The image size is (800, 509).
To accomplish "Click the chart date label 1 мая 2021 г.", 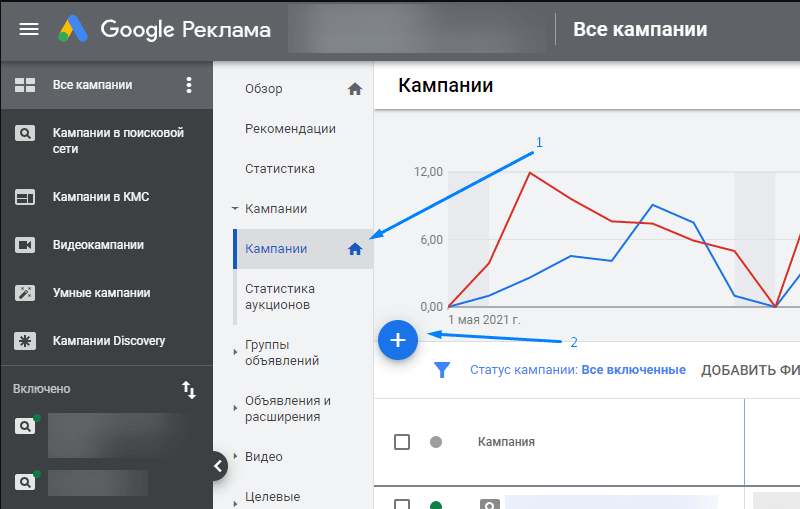I will tap(484, 320).
